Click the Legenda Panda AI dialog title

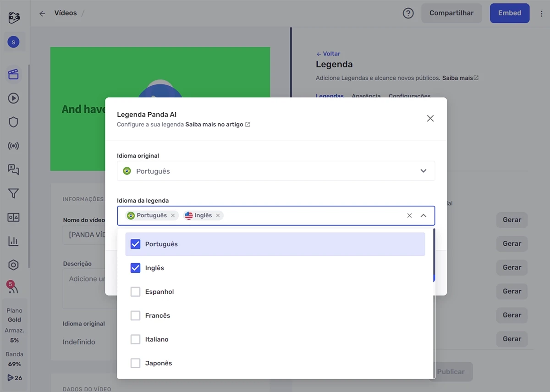tap(147, 115)
